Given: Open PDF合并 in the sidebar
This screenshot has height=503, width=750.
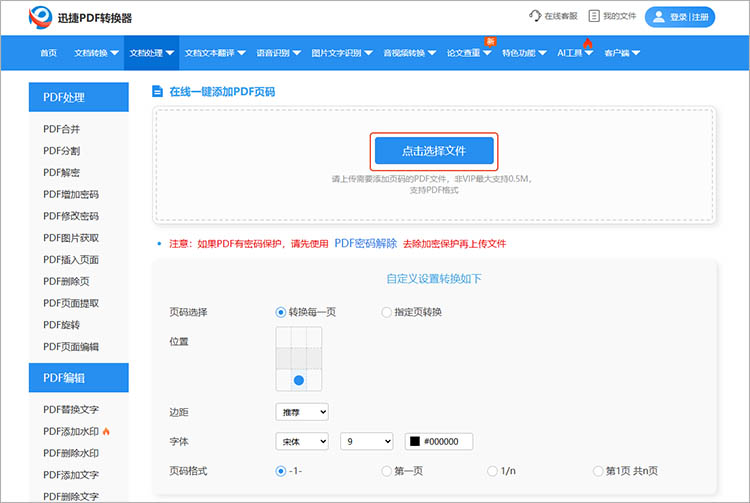Looking at the screenshot, I should coord(61,129).
